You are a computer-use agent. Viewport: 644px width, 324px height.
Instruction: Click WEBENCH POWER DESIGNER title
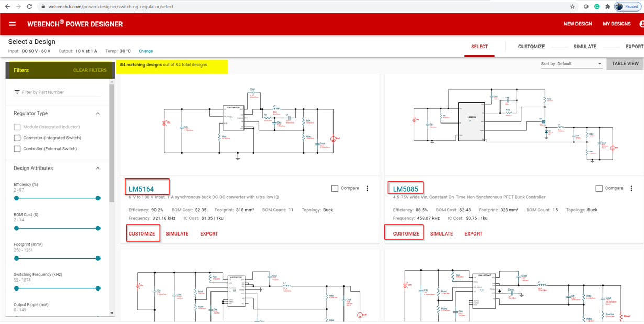pyautogui.click(x=75, y=24)
